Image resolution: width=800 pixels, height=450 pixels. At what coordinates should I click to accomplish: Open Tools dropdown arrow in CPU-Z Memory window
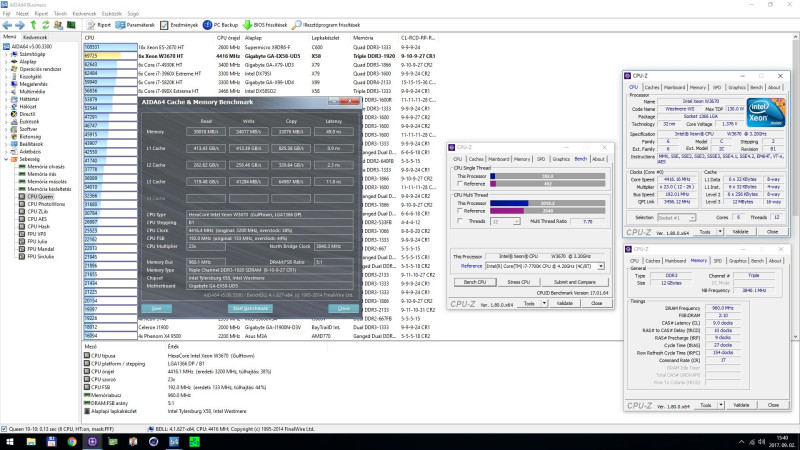pyautogui.click(x=720, y=405)
